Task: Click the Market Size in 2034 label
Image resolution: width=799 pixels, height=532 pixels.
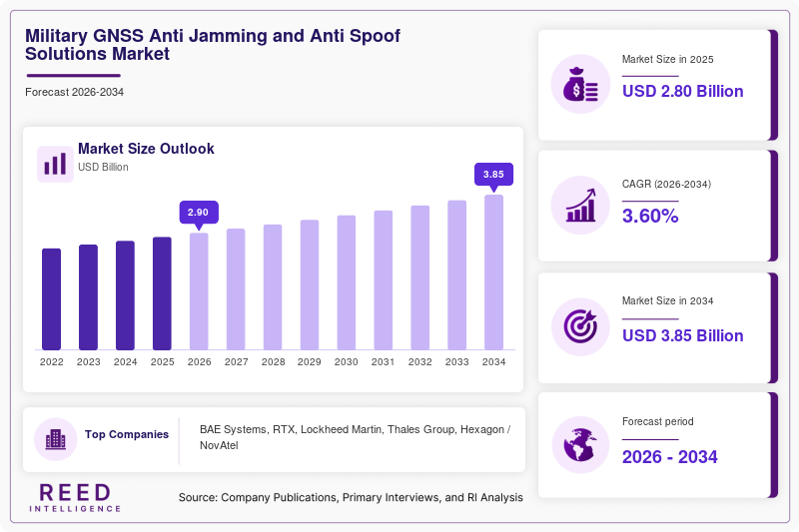Action: pyautogui.click(x=667, y=300)
